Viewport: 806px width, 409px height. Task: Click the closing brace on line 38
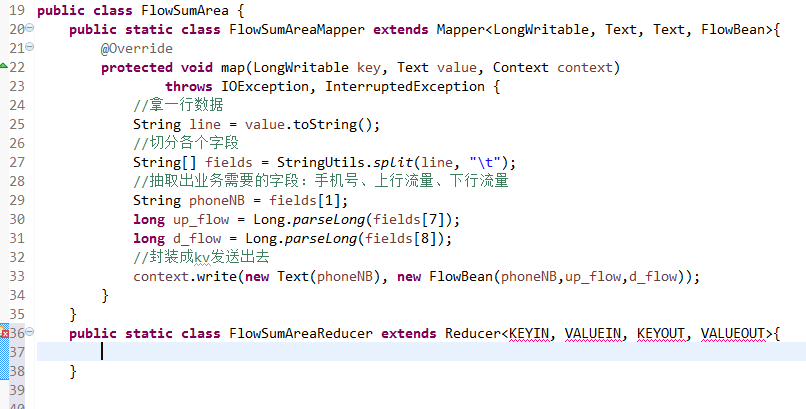(73, 371)
